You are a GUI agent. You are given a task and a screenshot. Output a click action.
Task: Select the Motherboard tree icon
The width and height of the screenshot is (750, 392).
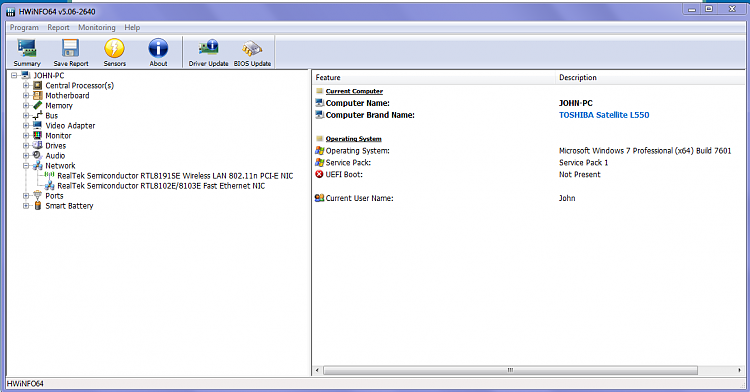point(38,96)
